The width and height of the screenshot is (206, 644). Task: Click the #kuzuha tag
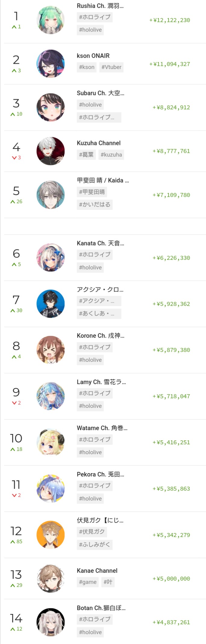pos(111,155)
